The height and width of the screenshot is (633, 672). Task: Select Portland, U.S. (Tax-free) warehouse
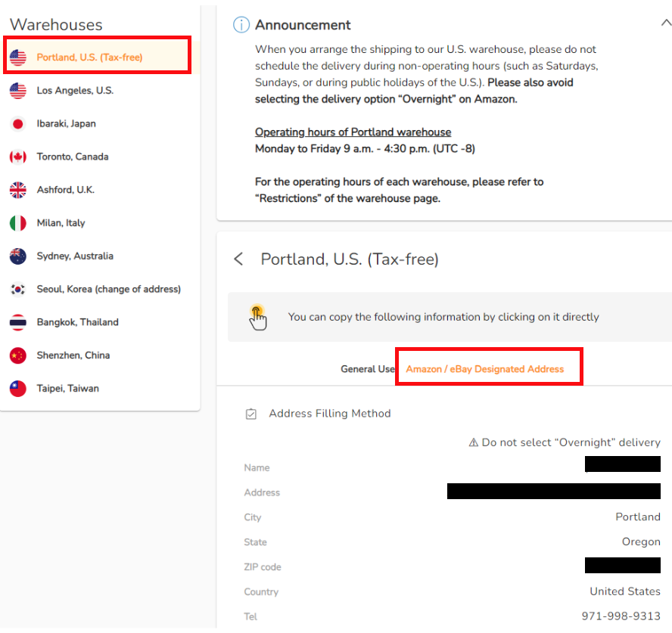click(89, 57)
